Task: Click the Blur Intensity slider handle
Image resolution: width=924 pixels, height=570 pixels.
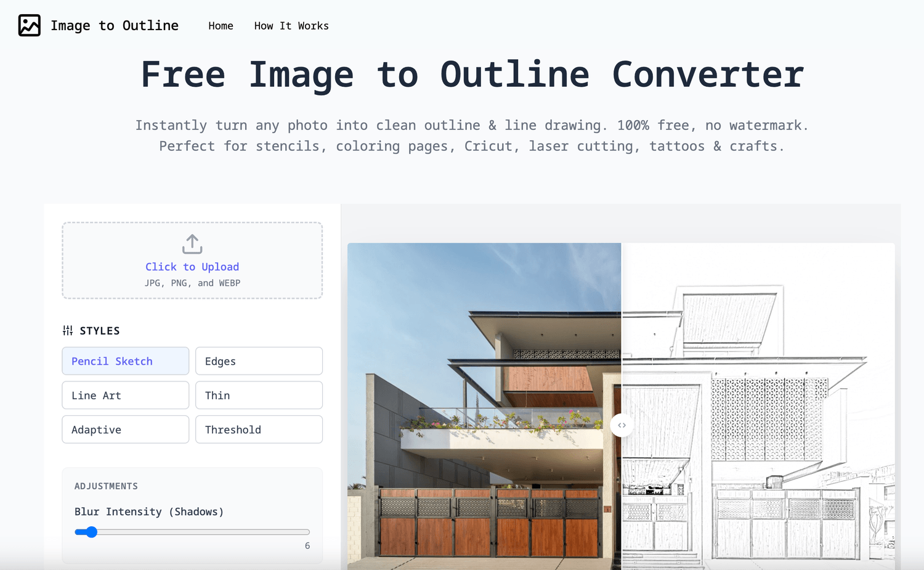Action: (x=91, y=532)
